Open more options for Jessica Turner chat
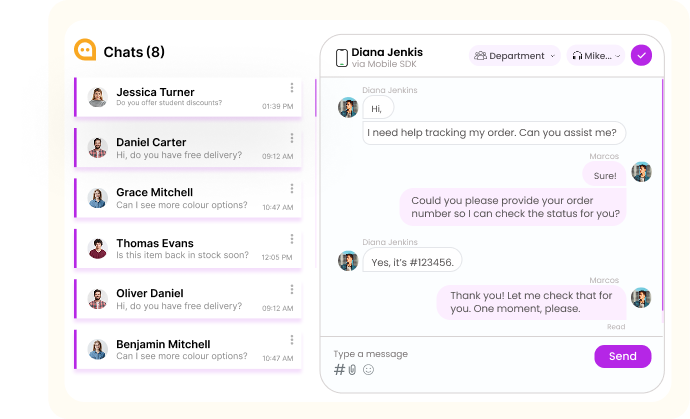The height and width of the screenshot is (419, 690). pyautogui.click(x=292, y=88)
